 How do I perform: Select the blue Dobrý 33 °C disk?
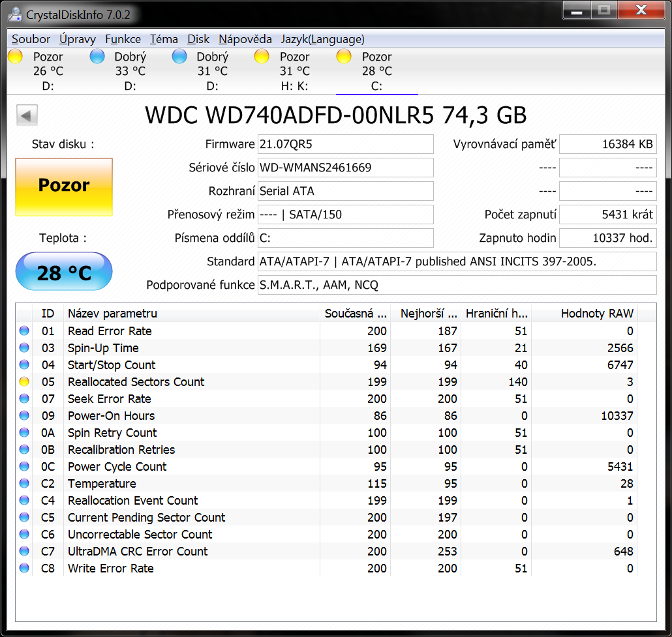pyautogui.click(x=121, y=71)
